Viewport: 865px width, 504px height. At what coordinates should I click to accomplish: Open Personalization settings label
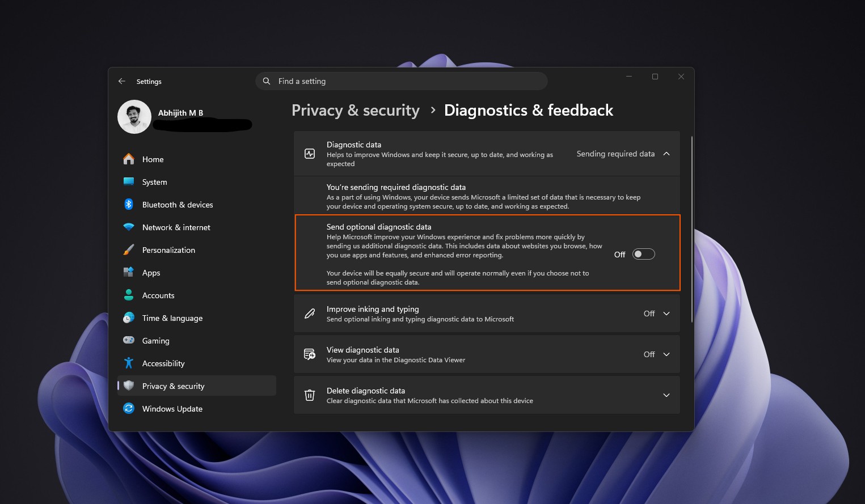pos(168,250)
